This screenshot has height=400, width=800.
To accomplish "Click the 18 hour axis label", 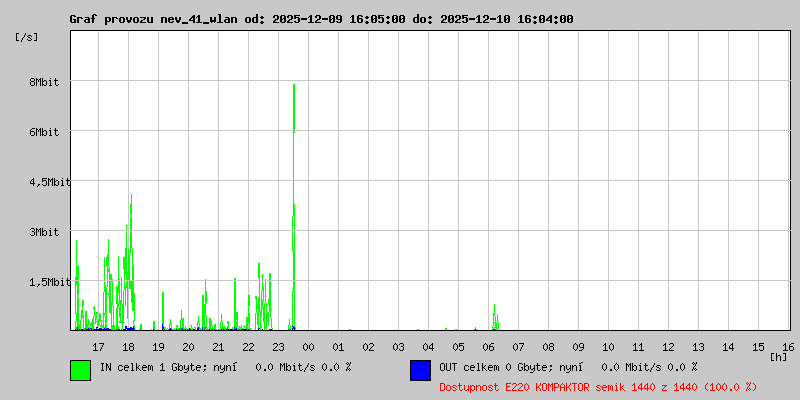I will pos(129,347).
